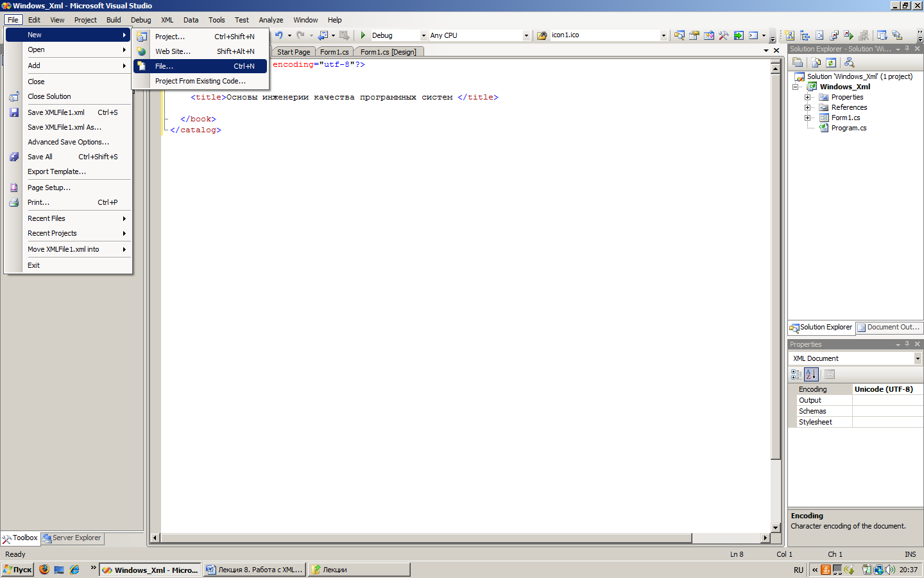Click the Show Desktop quick launch icon
The width and height of the screenshot is (924, 578).
point(59,570)
